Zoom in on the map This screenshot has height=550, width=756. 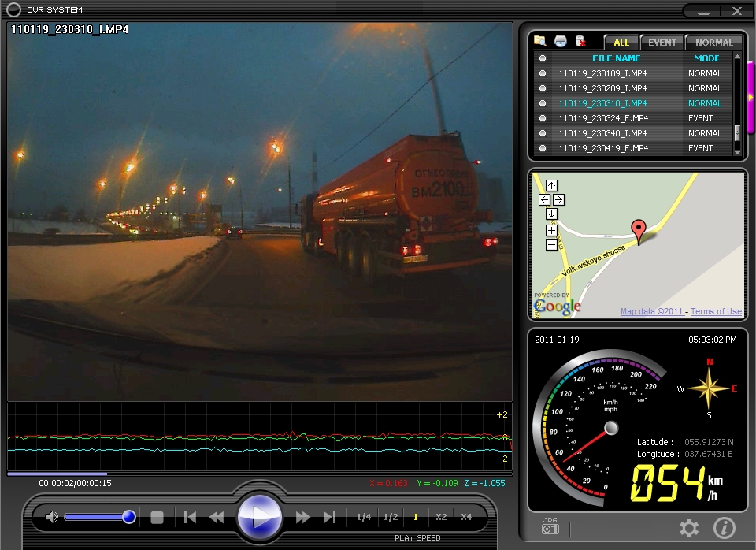click(x=551, y=231)
